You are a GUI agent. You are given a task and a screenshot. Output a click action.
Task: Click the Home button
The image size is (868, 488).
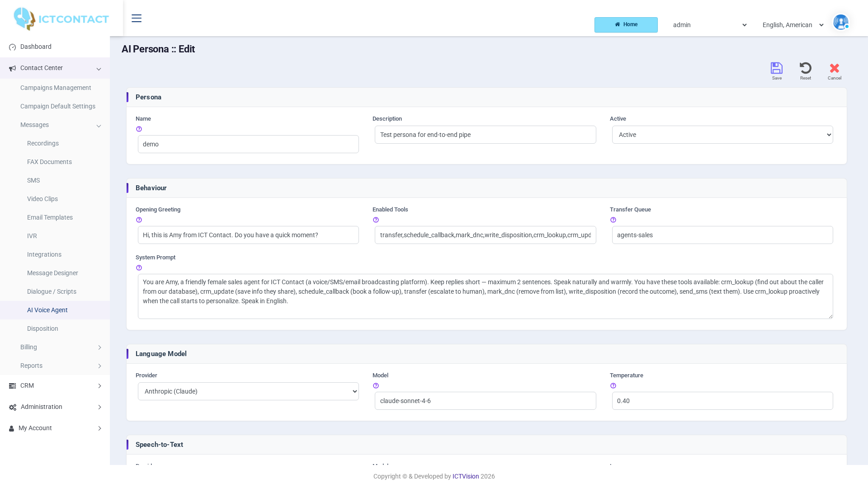(x=626, y=25)
